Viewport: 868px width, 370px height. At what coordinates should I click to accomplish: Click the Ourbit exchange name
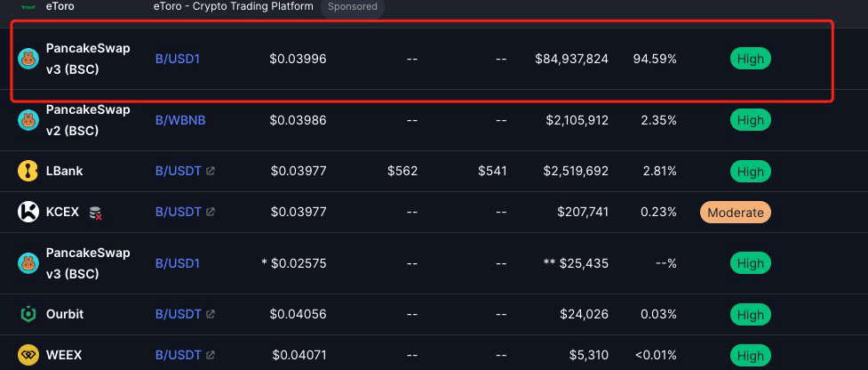point(65,314)
